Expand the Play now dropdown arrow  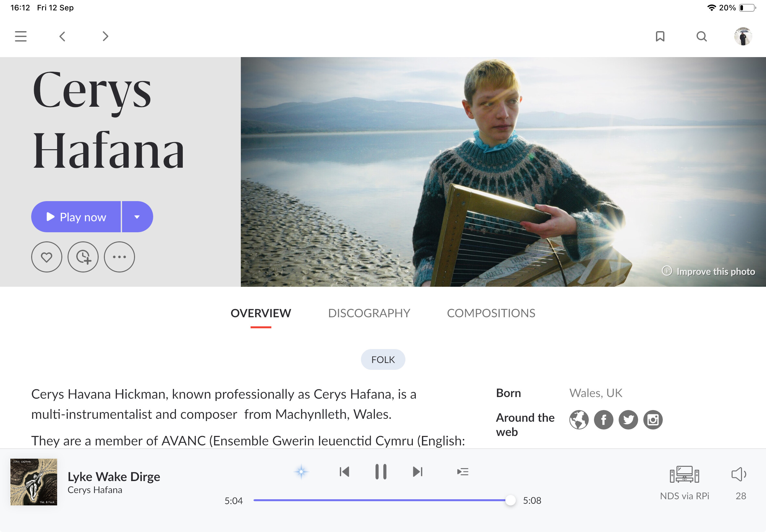click(137, 217)
